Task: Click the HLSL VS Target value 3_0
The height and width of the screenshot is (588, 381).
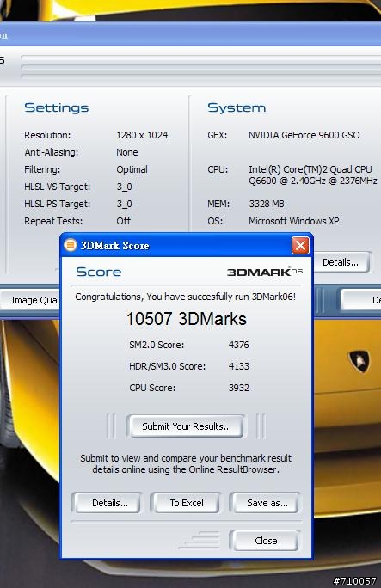Action: [124, 187]
